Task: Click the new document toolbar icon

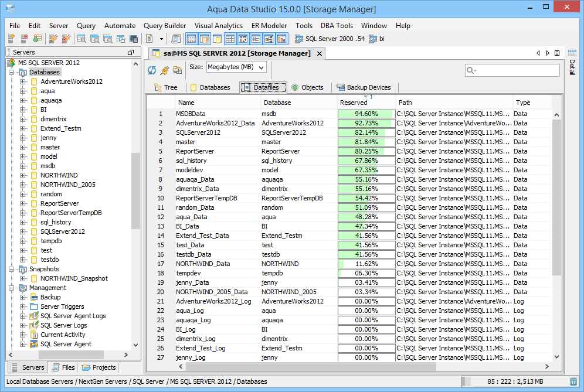Action: point(150,39)
